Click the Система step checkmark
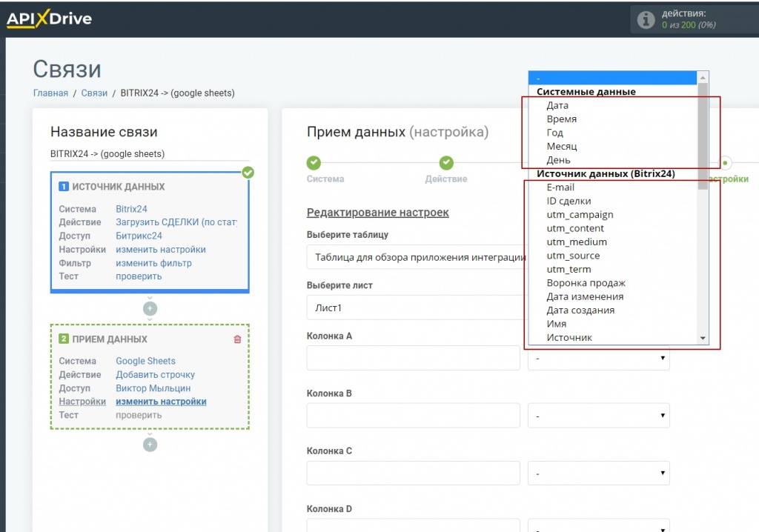This screenshot has width=759, height=532. [314, 163]
